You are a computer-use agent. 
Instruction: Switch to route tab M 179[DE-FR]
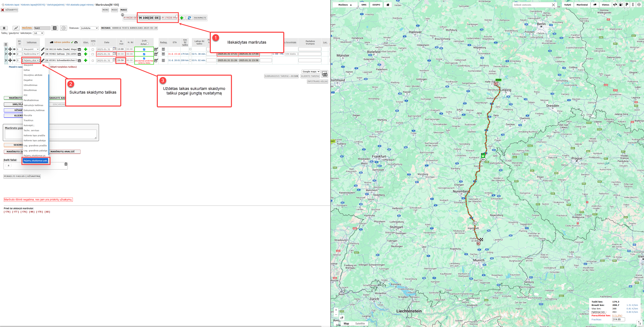pyautogui.click(x=169, y=18)
